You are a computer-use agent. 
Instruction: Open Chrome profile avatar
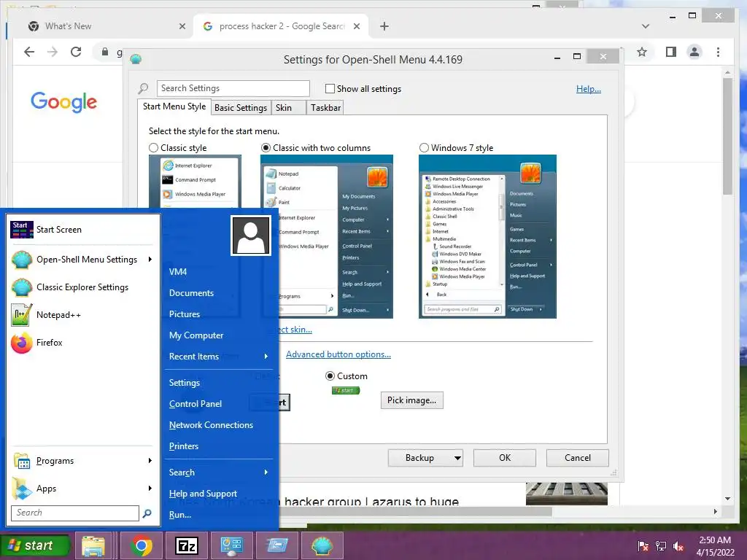point(694,52)
